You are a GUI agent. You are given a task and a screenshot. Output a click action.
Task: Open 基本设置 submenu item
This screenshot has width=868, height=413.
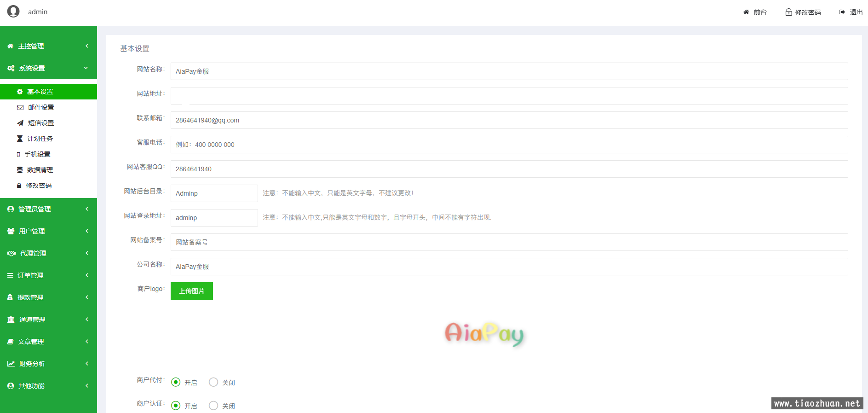click(x=48, y=92)
